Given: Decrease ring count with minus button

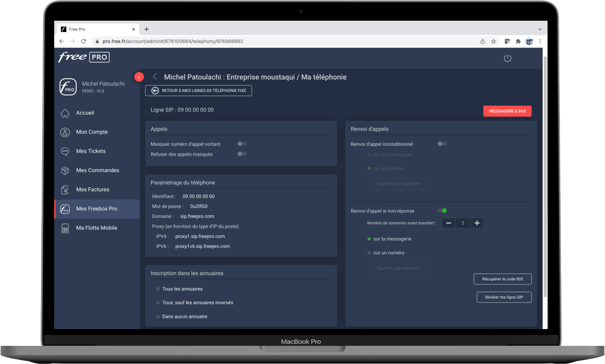Looking at the screenshot, I should click(448, 223).
